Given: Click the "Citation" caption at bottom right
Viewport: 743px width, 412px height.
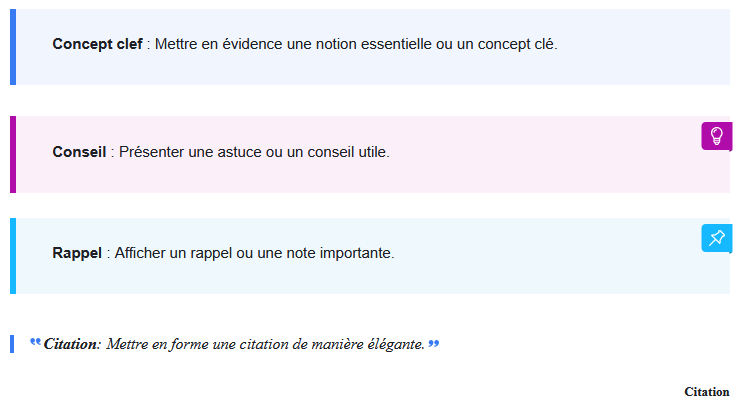Looking at the screenshot, I should [x=706, y=392].
